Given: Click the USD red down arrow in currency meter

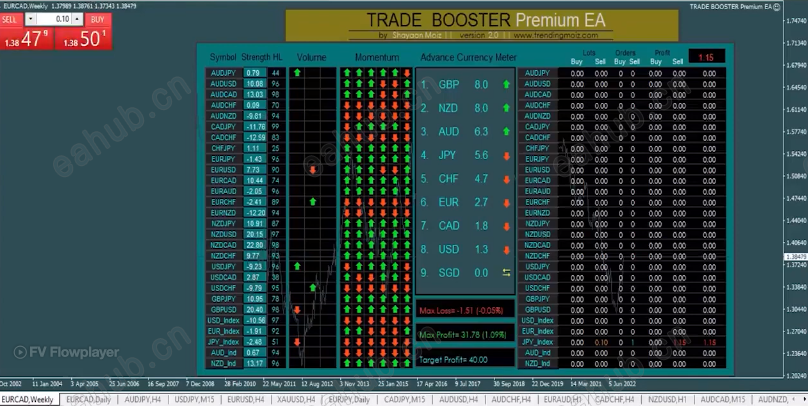Looking at the screenshot, I should click(x=506, y=250).
